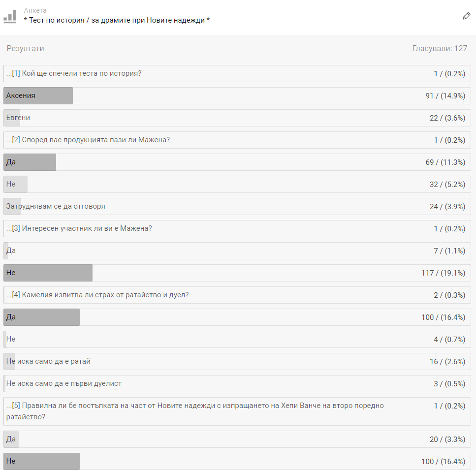Screen dimensions: 476x470
Task: Click question 2 about продукцията and Мажена
Action: [237, 140]
